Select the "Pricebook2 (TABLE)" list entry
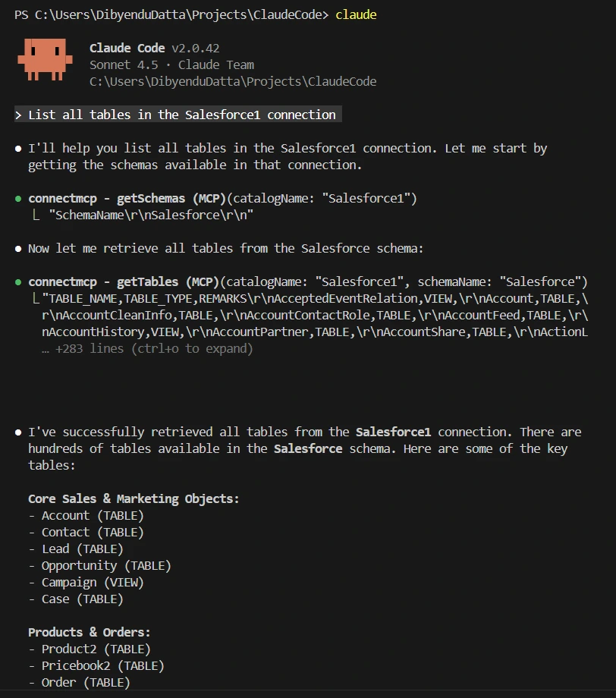Viewport: 616px width, 698px height. tap(102, 666)
